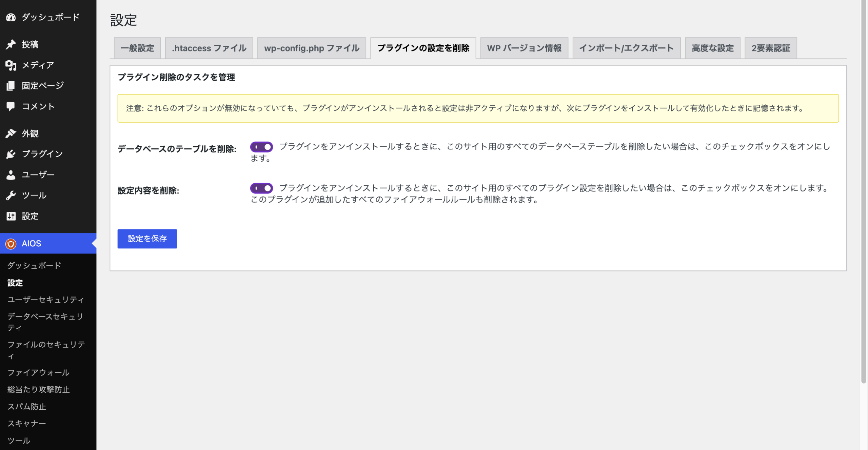
Task: Click the media icon beside メディア
Action: pos(11,65)
